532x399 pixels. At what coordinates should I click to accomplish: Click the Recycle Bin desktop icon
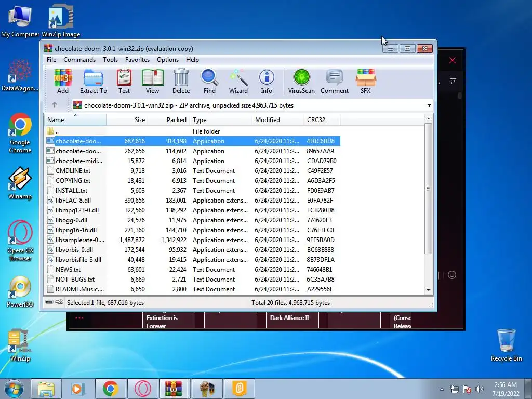[x=506, y=345]
